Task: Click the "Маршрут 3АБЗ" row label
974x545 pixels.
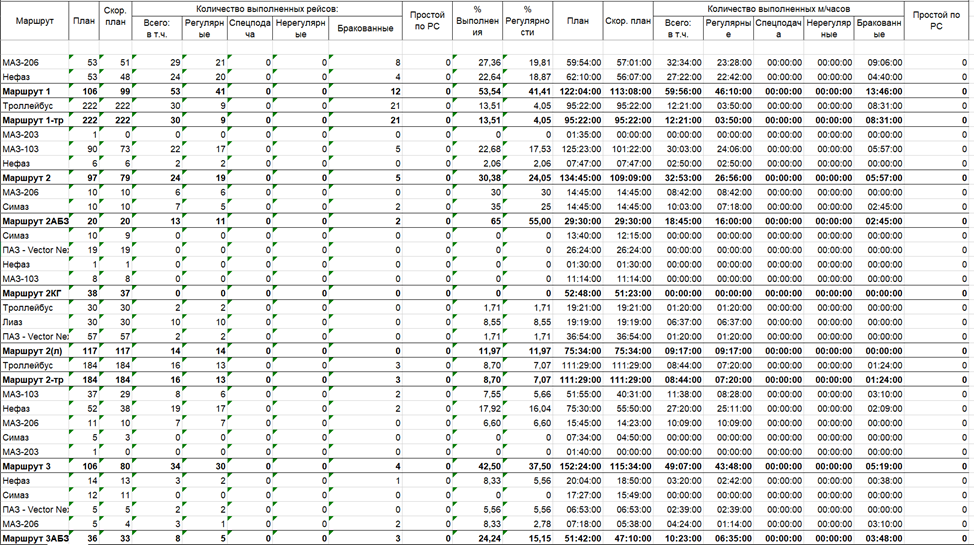Action: click(x=36, y=539)
